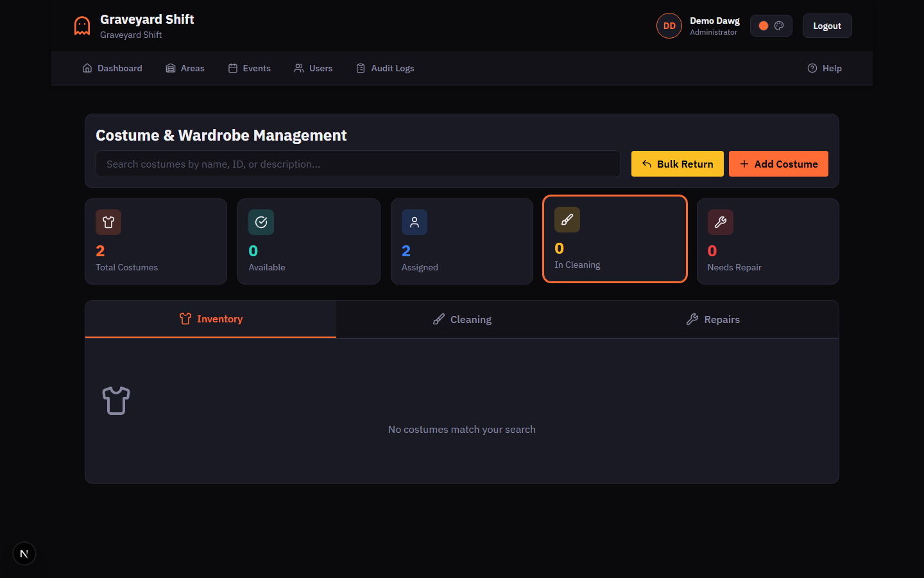Open the Users section
Screen dimensions: 924x578
(313, 67)
